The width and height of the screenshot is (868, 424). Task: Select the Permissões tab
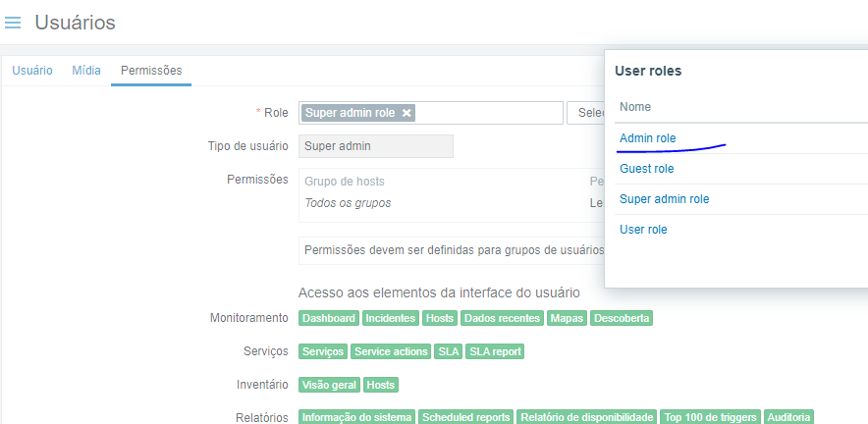click(150, 71)
